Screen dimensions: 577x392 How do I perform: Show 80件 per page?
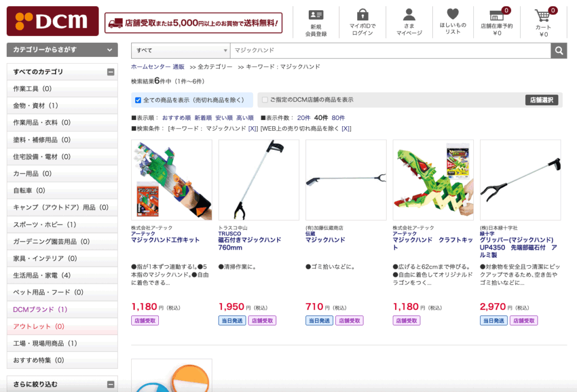(x=338, y=118)
